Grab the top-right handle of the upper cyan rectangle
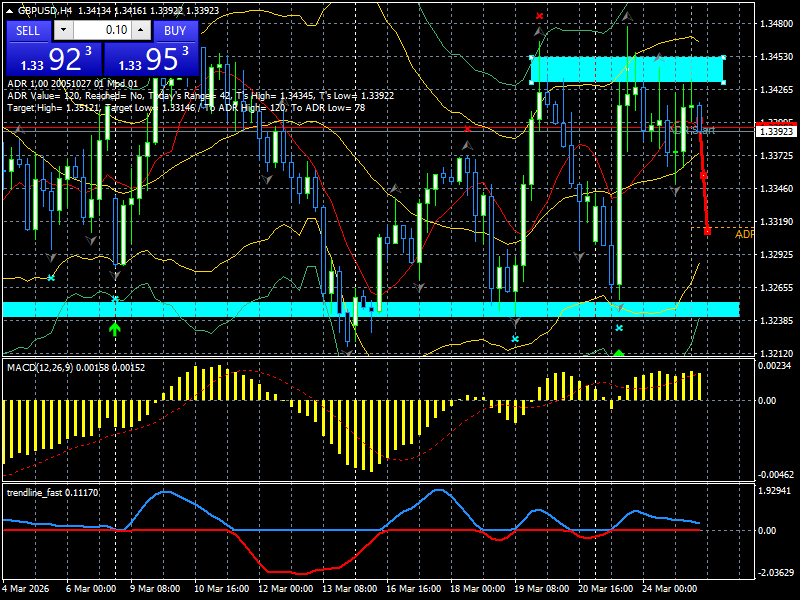This screenshot has width=800, height=600. (x=723, y=57)
